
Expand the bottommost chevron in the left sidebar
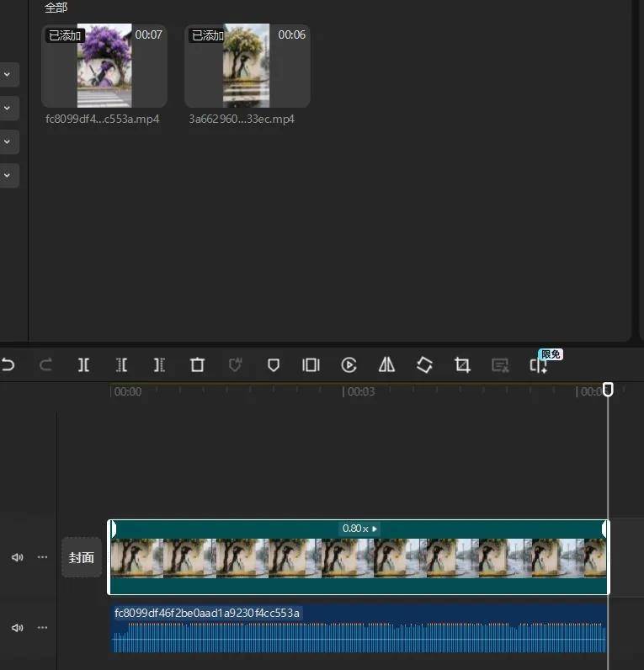[x=7, y=175]
